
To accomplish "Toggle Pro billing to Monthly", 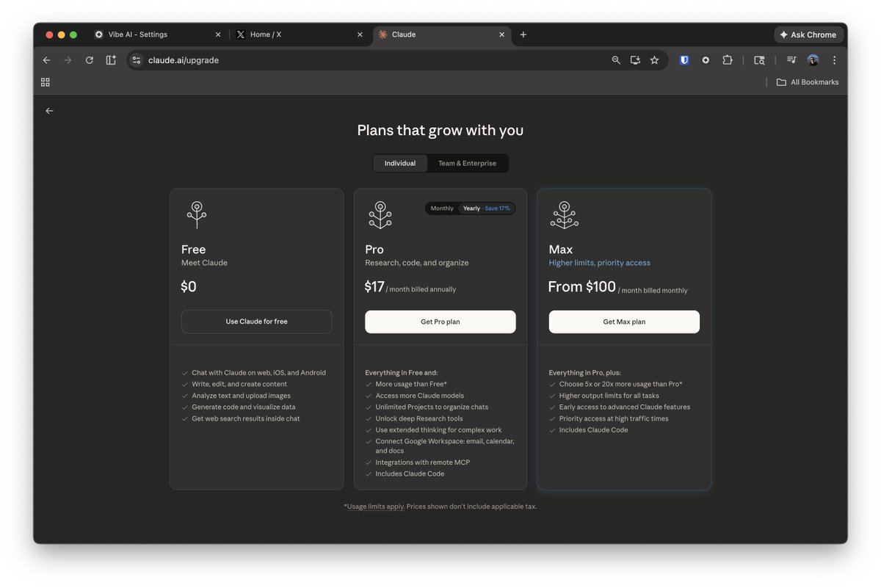I will 442,208.
